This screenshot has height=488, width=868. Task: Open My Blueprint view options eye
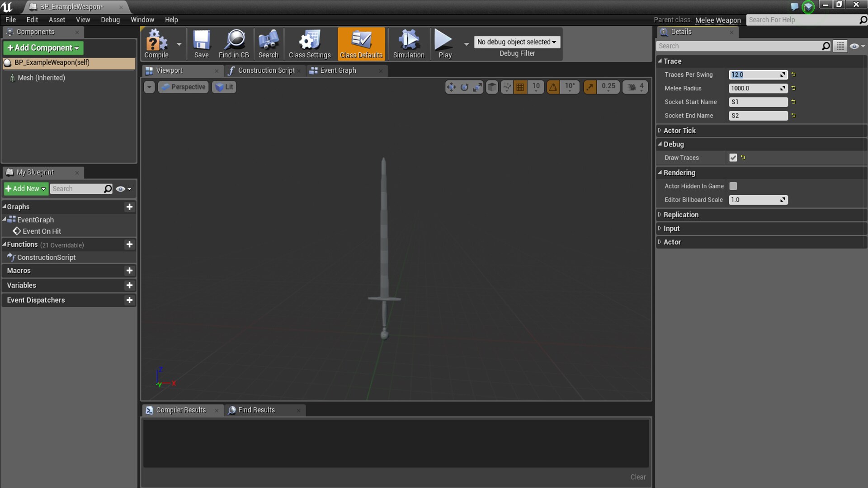pos(123,189)
